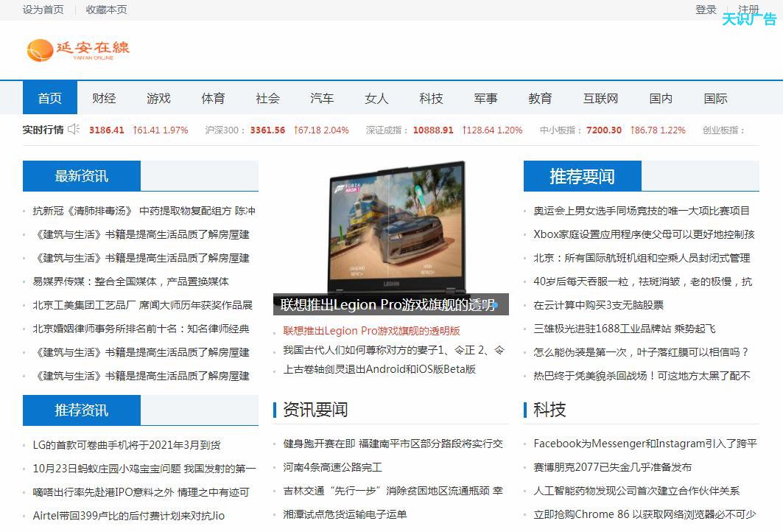Open article 40岁后每天吞服一粒
This screenshot has height=532, width=783.
[643, 281]
